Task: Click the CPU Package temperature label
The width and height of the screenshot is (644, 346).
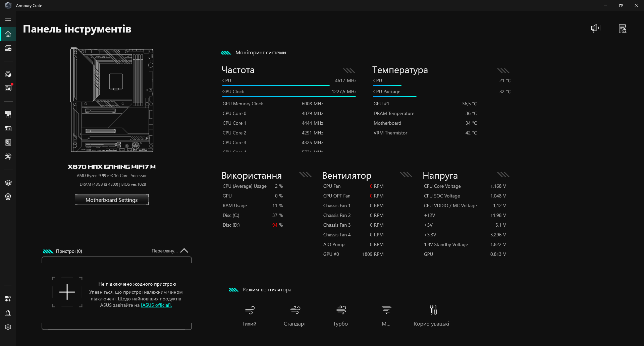Action: pyautogui.click(x=387, y=92)
